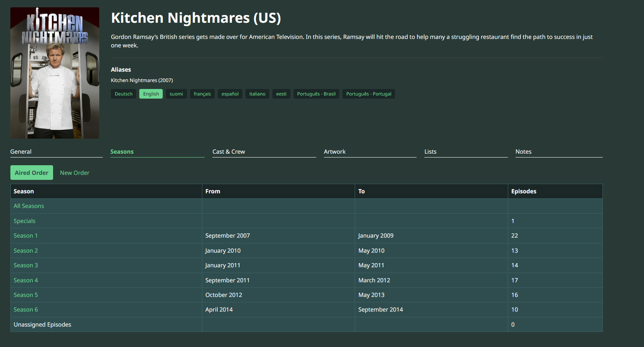Click the Kitchen Nightmares (US) title

(196, 18)
